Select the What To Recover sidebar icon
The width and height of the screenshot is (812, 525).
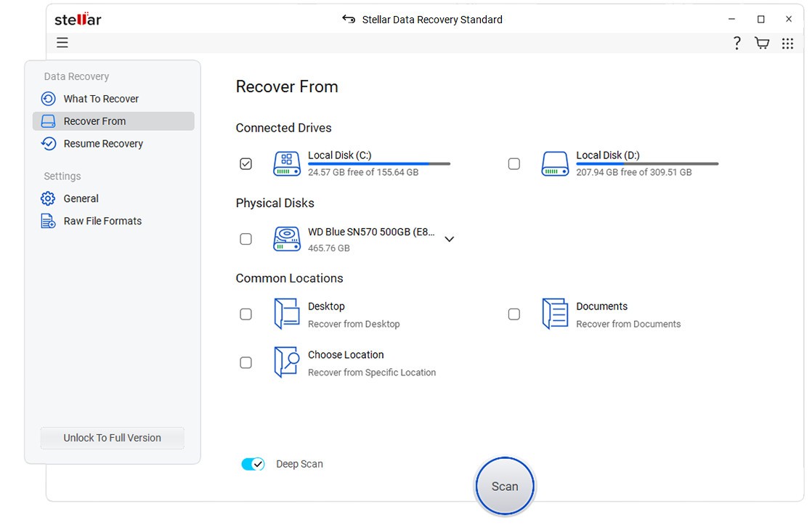click(x=47, y=99)
